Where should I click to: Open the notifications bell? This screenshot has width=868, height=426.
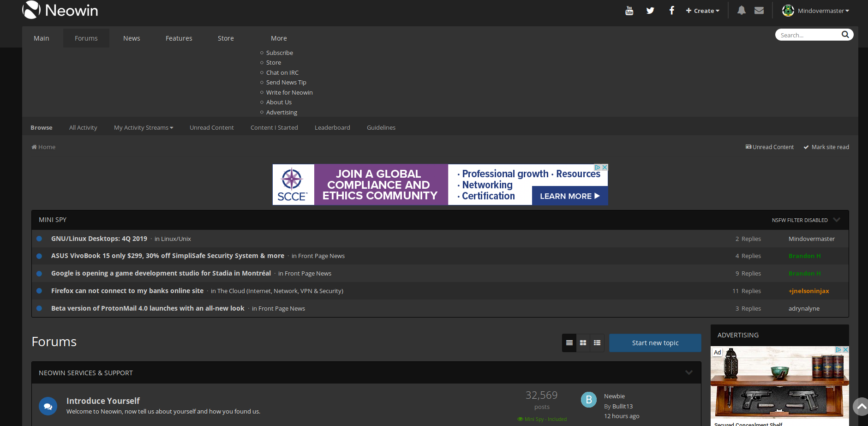tap(741, 10)
